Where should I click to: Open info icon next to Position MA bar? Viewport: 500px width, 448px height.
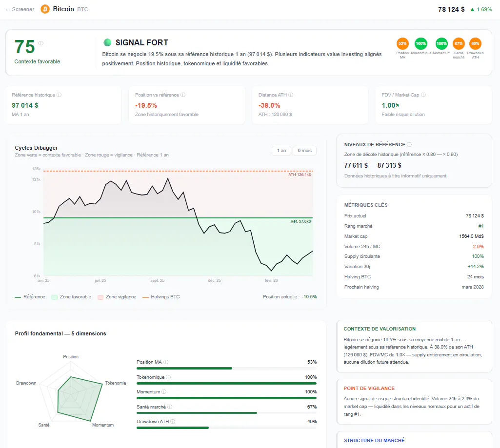(x=166, y=362)
